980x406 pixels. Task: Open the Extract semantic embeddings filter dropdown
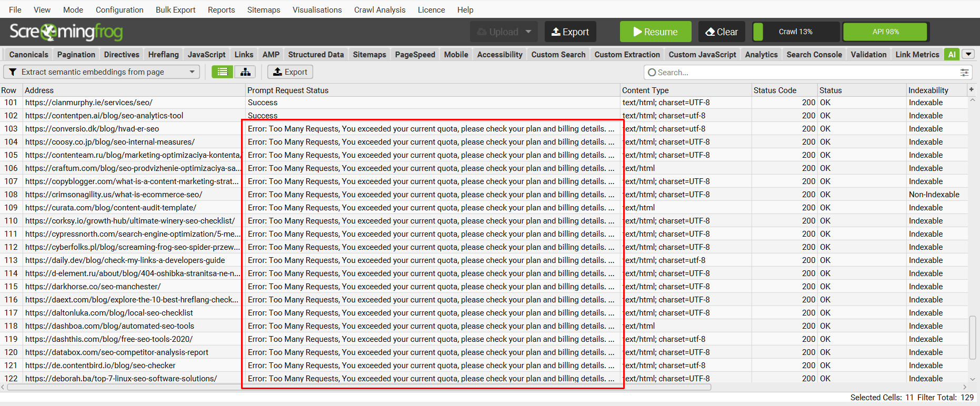click(102, 72)
